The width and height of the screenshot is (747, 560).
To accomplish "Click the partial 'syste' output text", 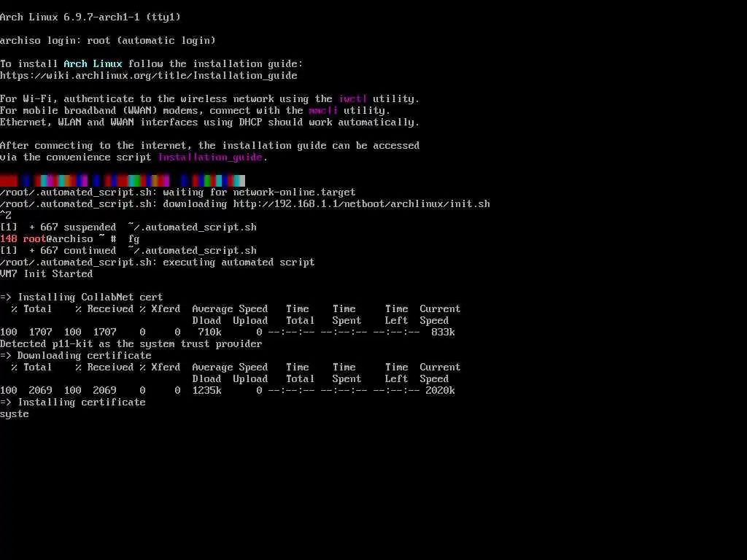I will [15, 414].
